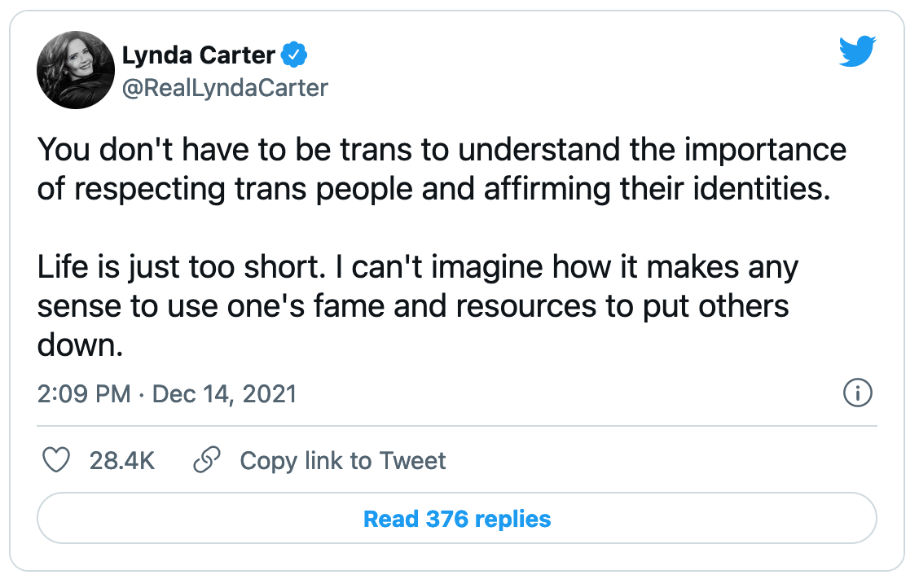Click the "Dec 14, 2021" date

coord(224,395)
